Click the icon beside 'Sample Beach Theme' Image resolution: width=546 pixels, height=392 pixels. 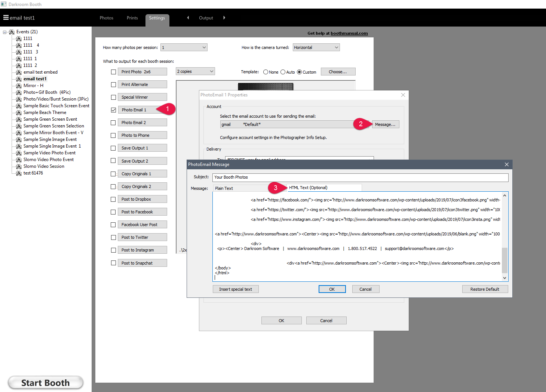coord(19,112)
